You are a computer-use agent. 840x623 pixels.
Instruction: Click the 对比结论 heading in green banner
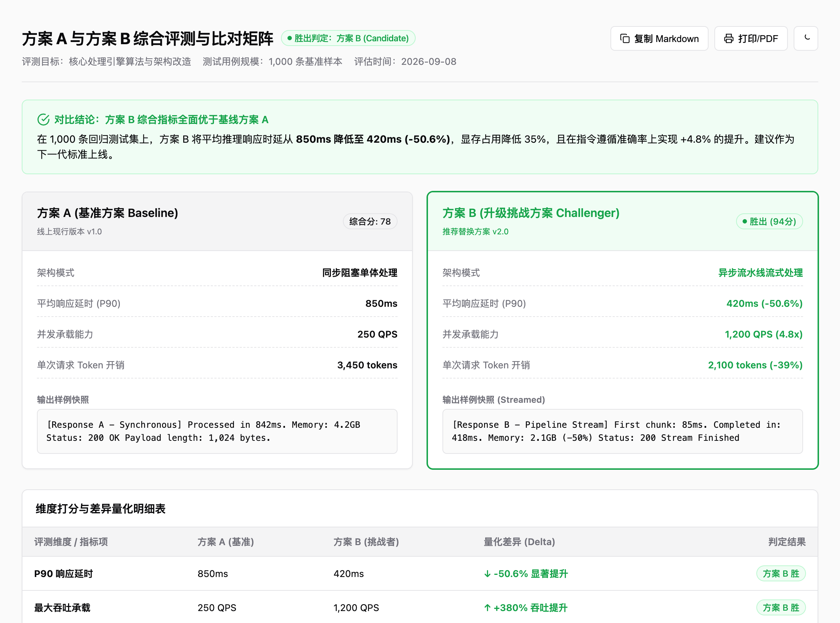point(161,120)
